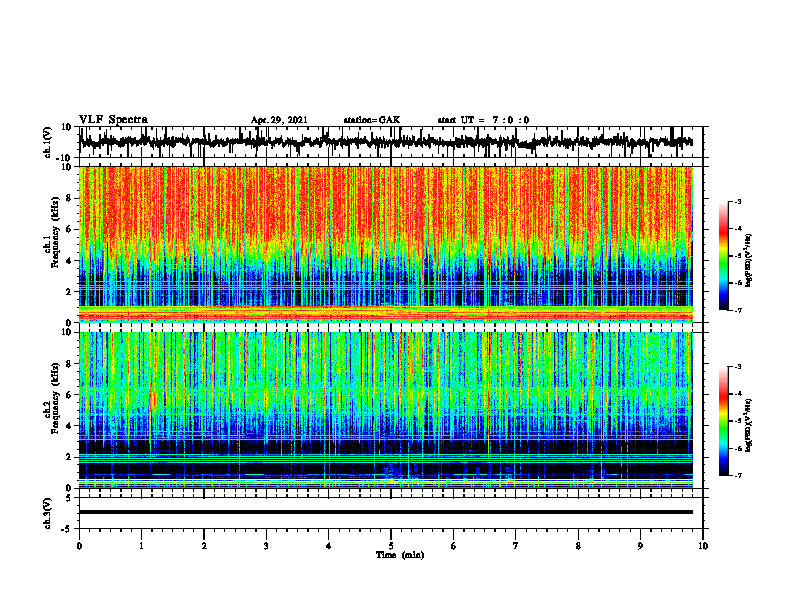Click the "station=GAK" label
Viewport: 792px width, 612px height.
tap(372, 120)
